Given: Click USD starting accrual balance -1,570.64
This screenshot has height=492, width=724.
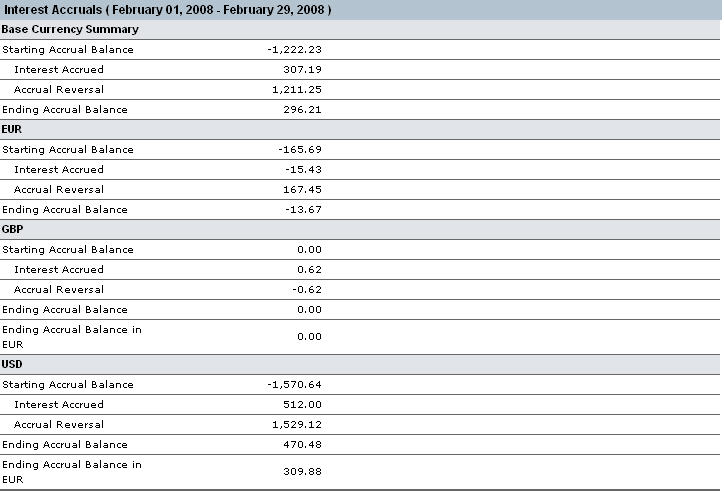Looking at the screenshot, I should point(294,384).
